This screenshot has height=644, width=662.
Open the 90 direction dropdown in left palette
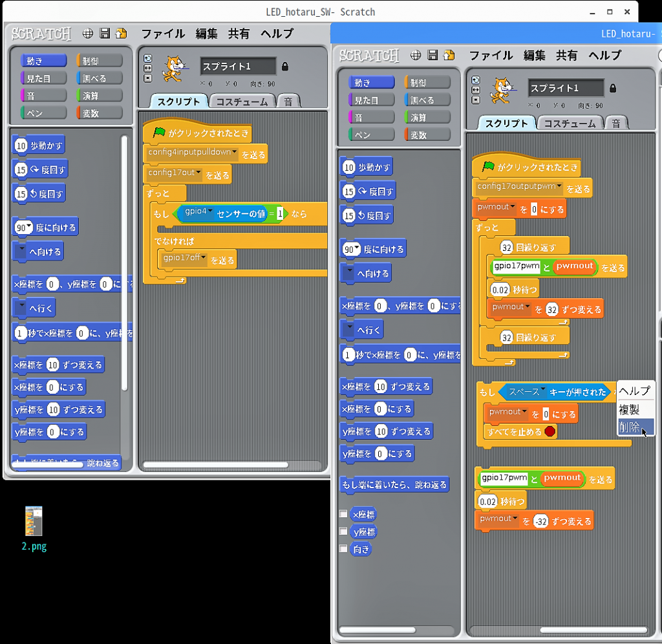pos(28,226)
